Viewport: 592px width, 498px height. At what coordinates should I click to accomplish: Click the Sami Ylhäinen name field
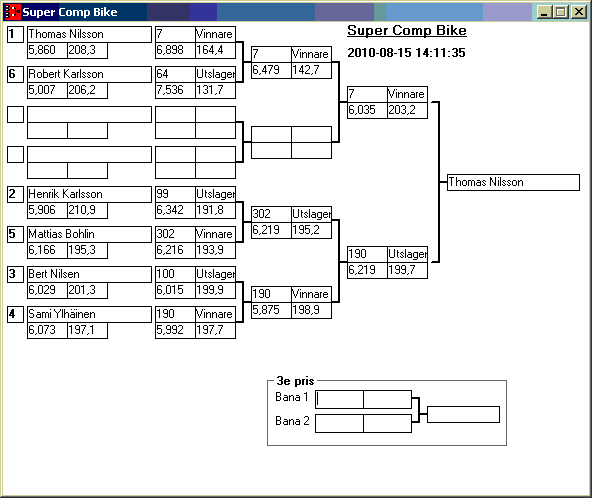coord(89,315)
